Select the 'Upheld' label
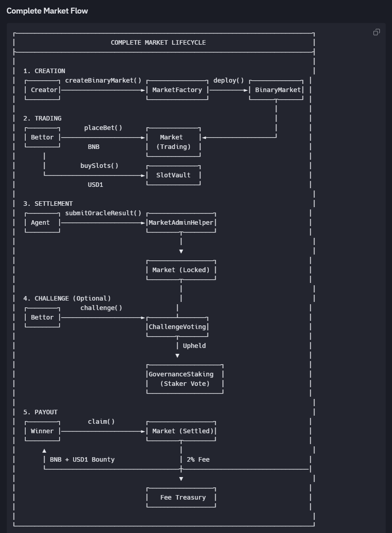Viewport: 392px width, 533px height. point(194,346)
